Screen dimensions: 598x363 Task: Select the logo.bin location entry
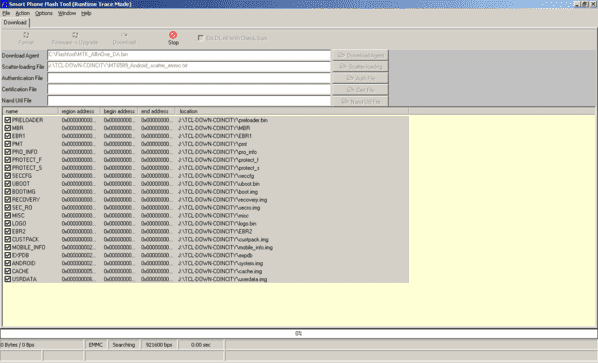[217, 223]
